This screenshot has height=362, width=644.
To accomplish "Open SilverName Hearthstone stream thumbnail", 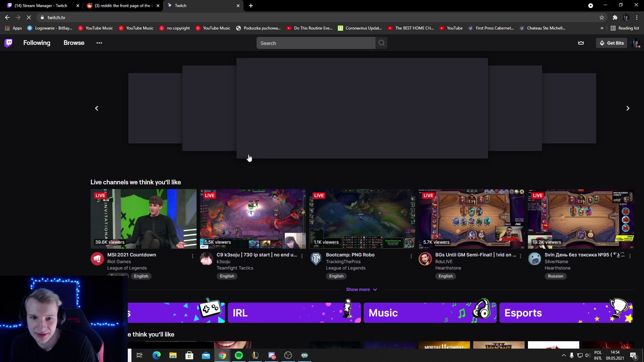I will [581, 219].
